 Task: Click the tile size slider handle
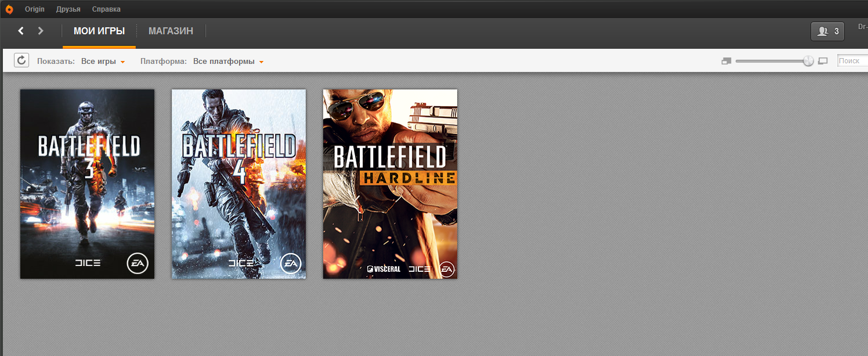click(x=808, y=61)
